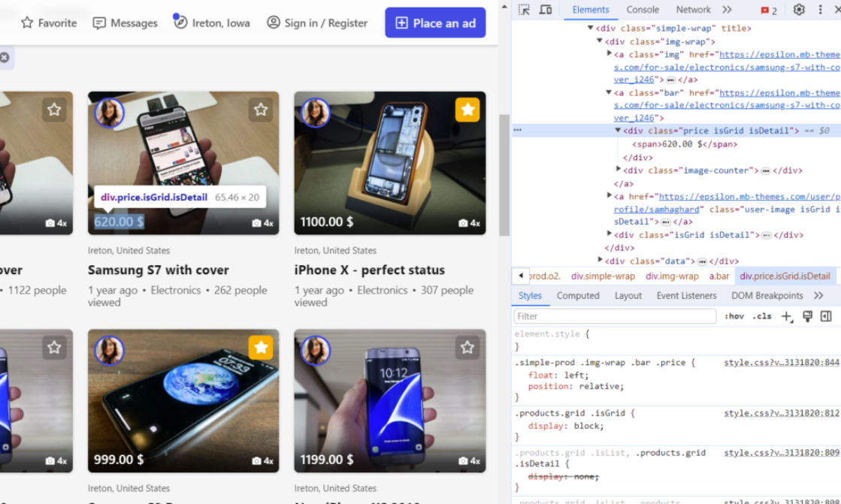Select span 620.00 $ in DOM tree

(x=685, y=144)
